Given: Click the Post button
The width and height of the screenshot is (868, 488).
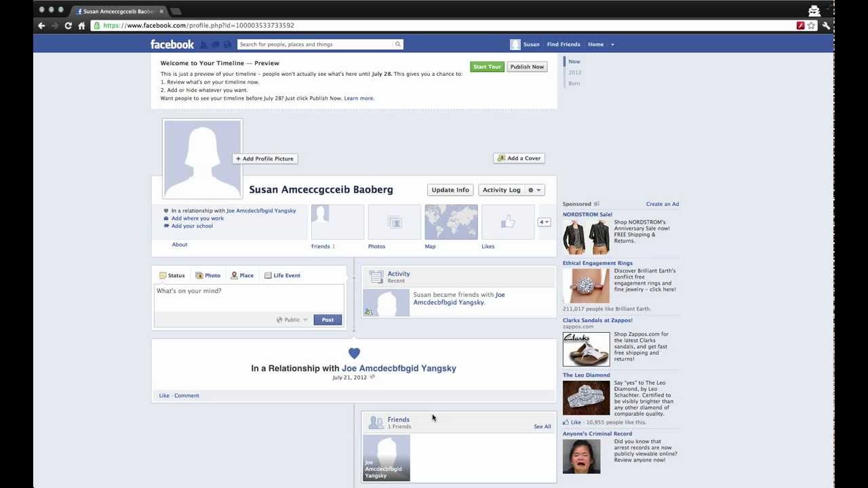Looking at the screenshot, I should pyautogui.click(x=328, y=320).
